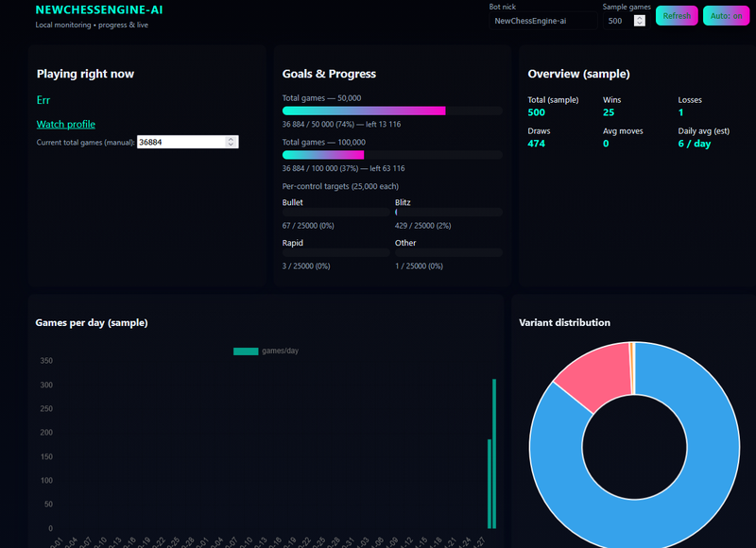Viewport: 756px width, 548px height.
Task: Click into the Sample games number field
Action: 616,21
